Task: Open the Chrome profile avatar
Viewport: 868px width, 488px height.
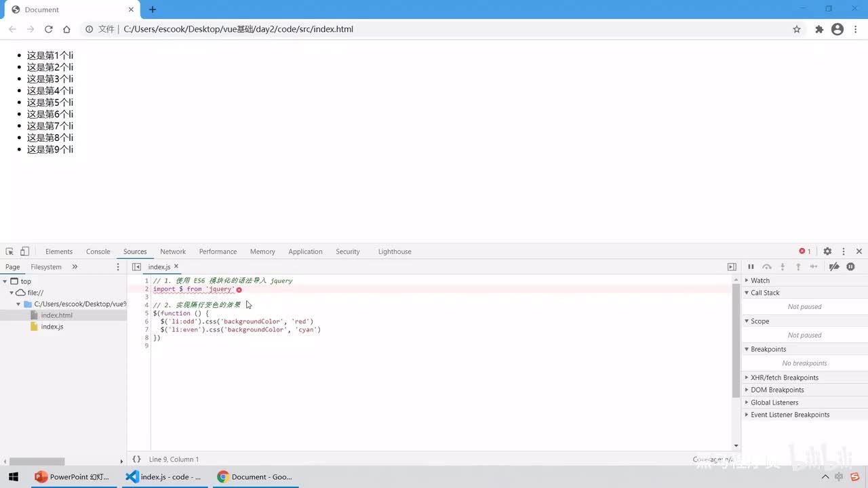Action: click(x=837, y=29)
